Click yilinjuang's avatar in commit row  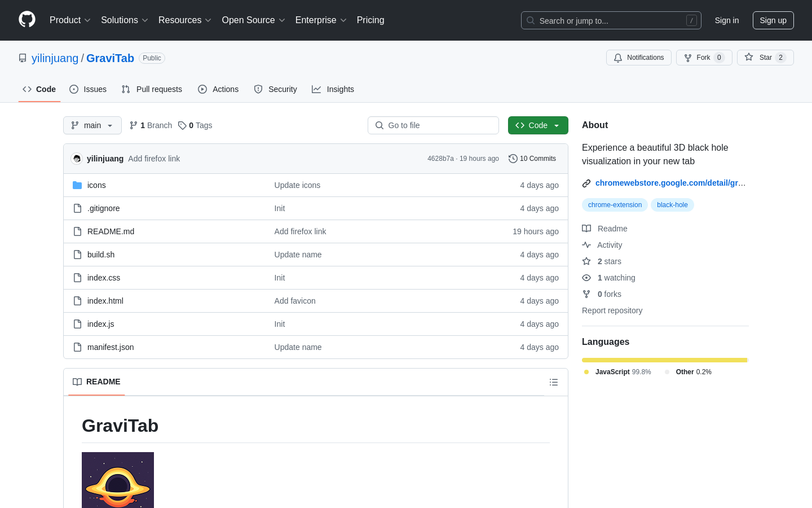click(x=77, y=159)
